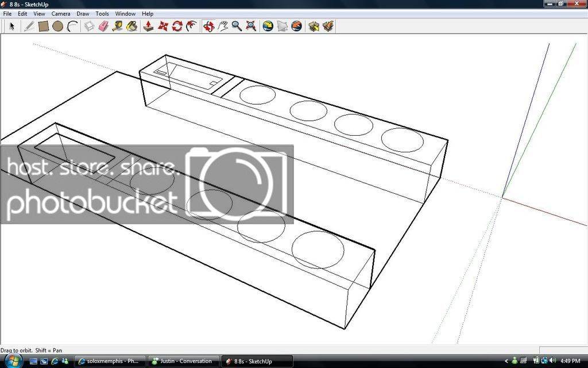588x368 pixels.
Task: Open the Draw menu
Action: pyautogui.click(x=83, y=14)
